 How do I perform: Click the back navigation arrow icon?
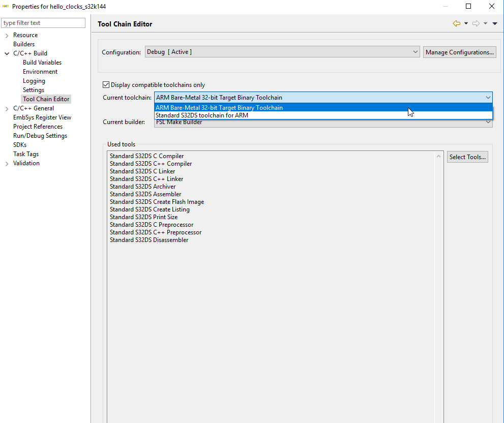(x=456, y=23)
